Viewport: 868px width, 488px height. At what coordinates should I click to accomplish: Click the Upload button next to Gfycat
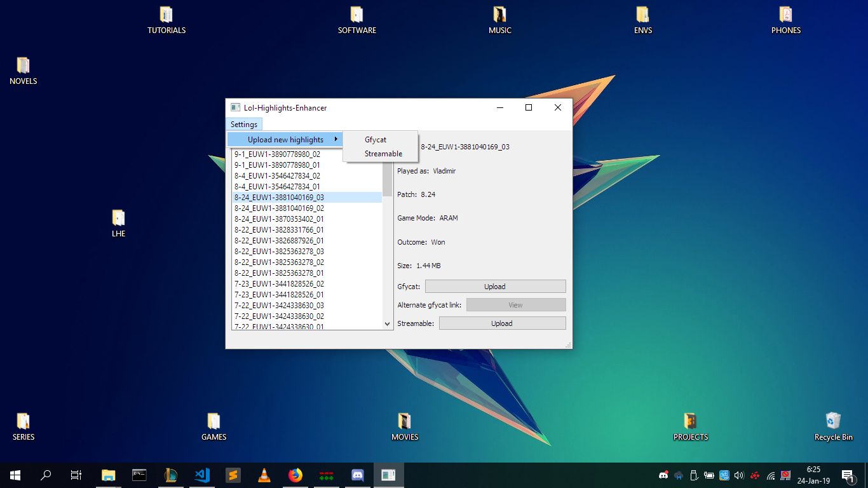(495, 287)
